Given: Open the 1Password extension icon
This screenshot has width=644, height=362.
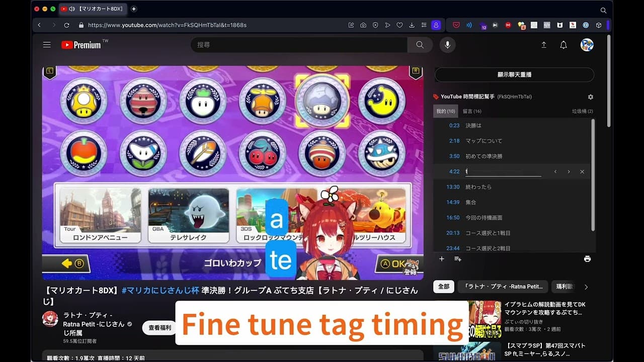Looking at the screenshot, I should (x=586, y=25).
